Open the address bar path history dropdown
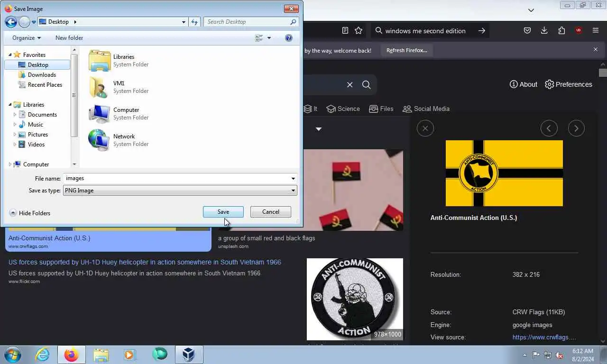Image resolution: width=607 pixels, height=364 pixels. coord(184,22)
